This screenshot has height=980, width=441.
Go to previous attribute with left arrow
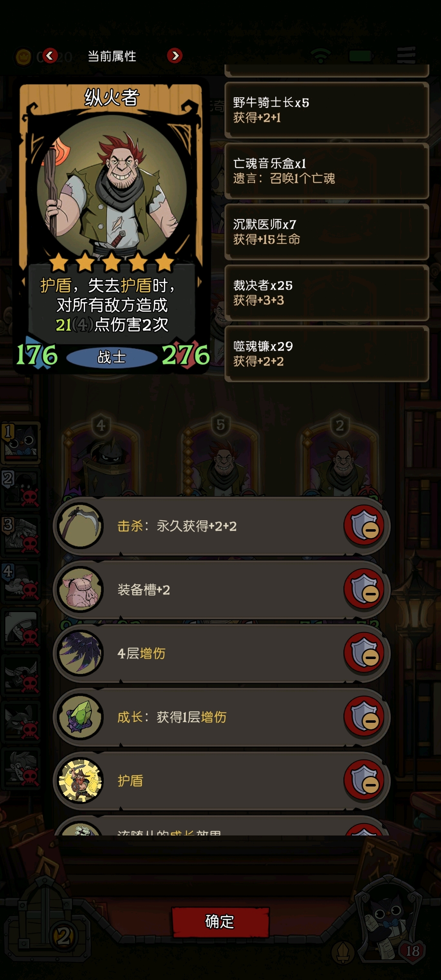pos(50,55)
